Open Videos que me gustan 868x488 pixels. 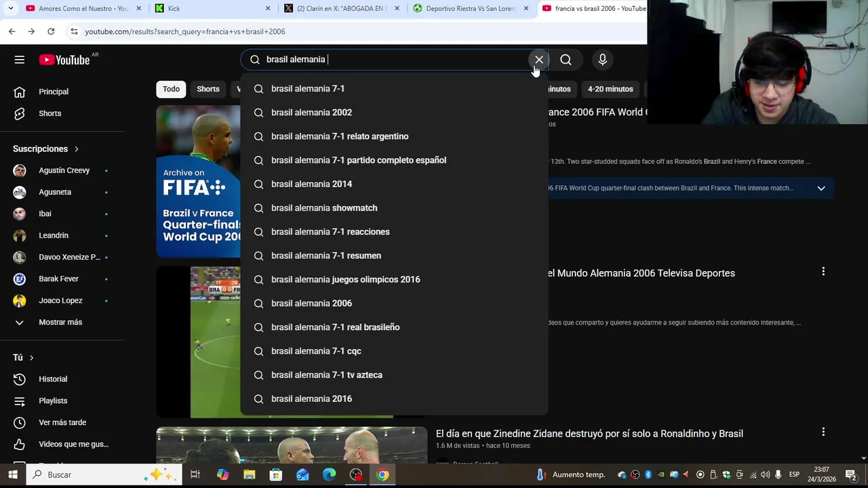point(61,444)
